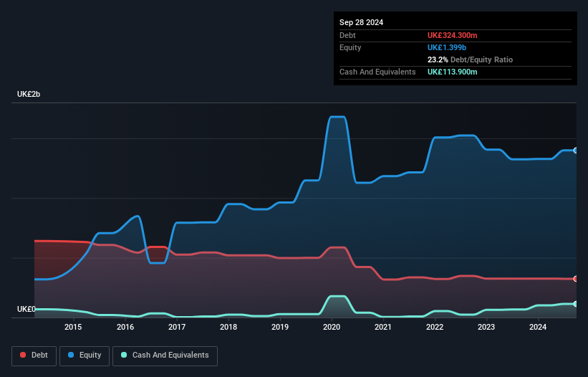Click the UK£2b y-axis label
This screenshot has width=588, height=377.
pyautogui.click(x=29, y=94)
